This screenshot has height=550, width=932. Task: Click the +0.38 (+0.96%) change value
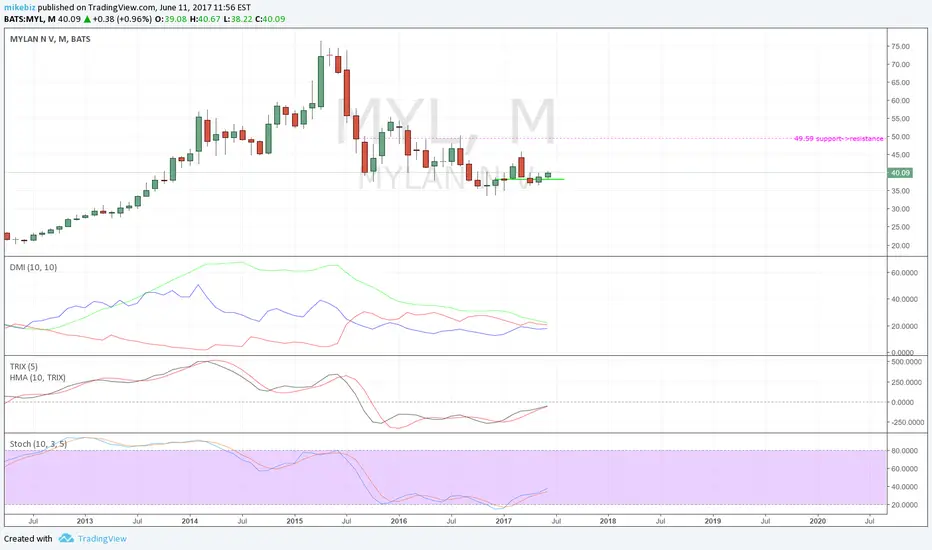[x=122, y=19]
